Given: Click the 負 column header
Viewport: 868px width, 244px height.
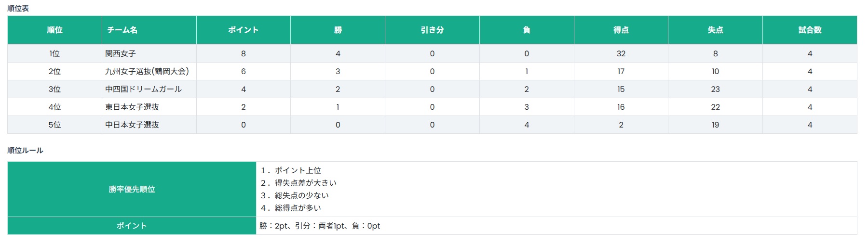Looking at the screenshot, I should (x=527, y=30).
